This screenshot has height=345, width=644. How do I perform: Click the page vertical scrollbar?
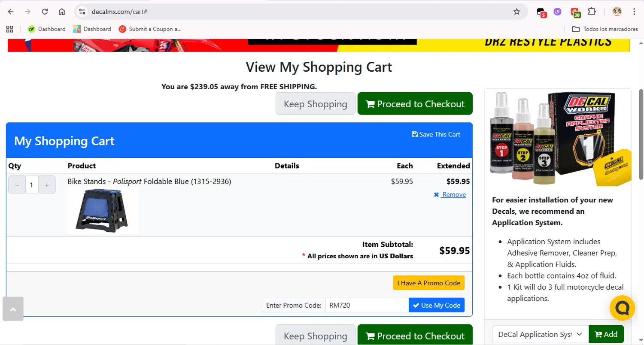point(641,134)
